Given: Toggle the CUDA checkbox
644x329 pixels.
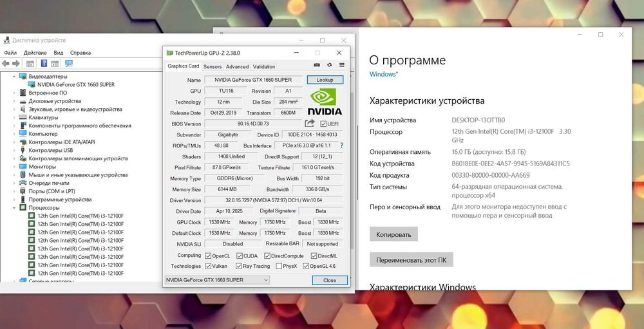Looking at the screenshot, I should 239,256.
